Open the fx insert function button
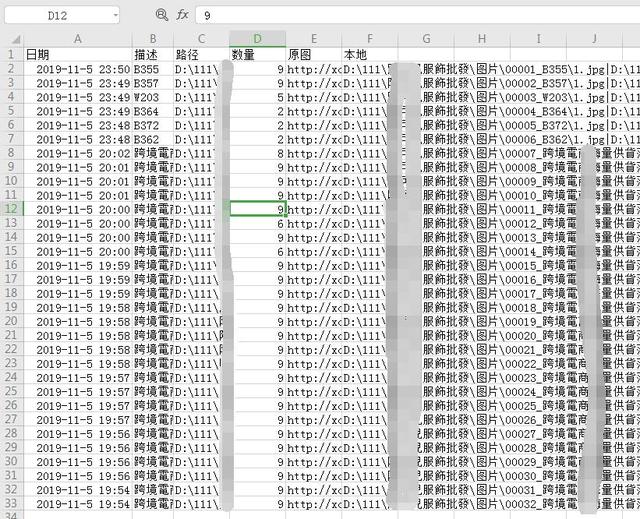Screen dimensions: 640x519 click(182, 15)
